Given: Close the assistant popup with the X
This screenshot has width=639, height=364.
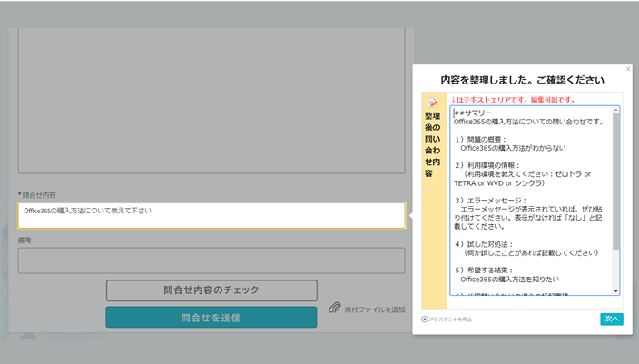Looking at the screenshot, I should [x=628, y=69].
